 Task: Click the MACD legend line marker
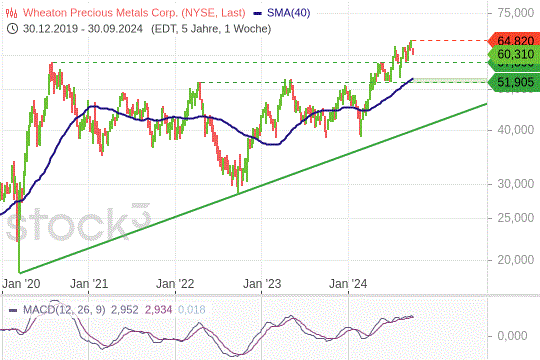click(13, 310)
